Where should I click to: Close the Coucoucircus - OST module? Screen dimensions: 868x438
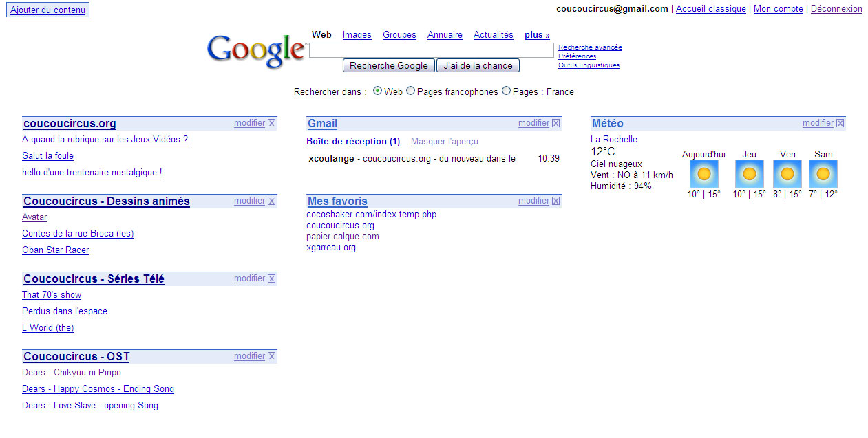[271, 357]
